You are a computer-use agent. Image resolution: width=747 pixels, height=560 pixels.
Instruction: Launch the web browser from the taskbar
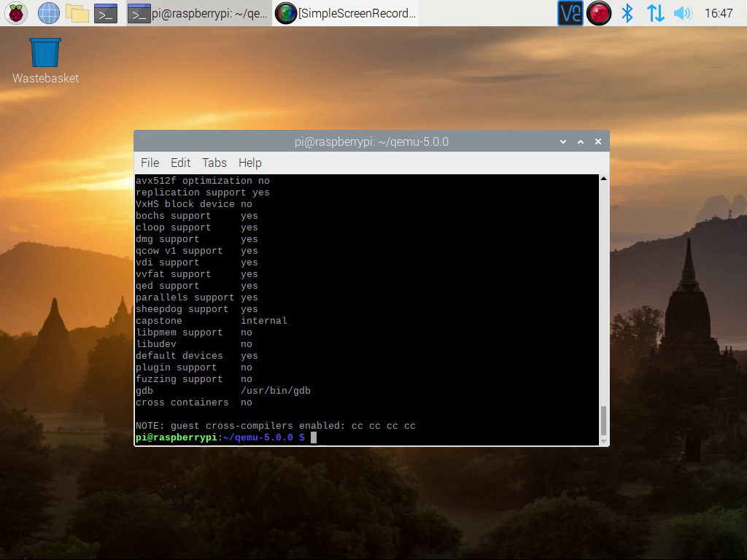(x=48, y=12)
